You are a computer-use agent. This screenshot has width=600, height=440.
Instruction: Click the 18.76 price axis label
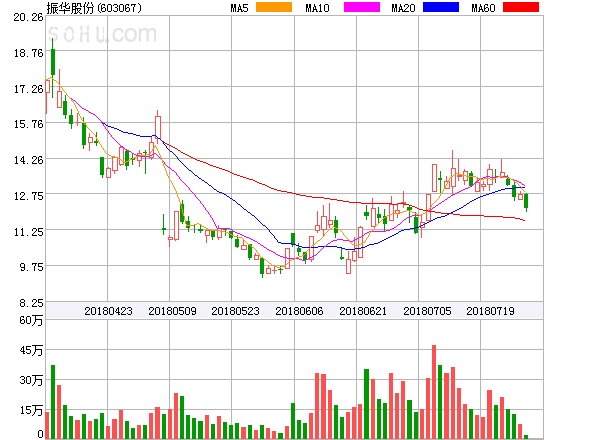point(28,53)
